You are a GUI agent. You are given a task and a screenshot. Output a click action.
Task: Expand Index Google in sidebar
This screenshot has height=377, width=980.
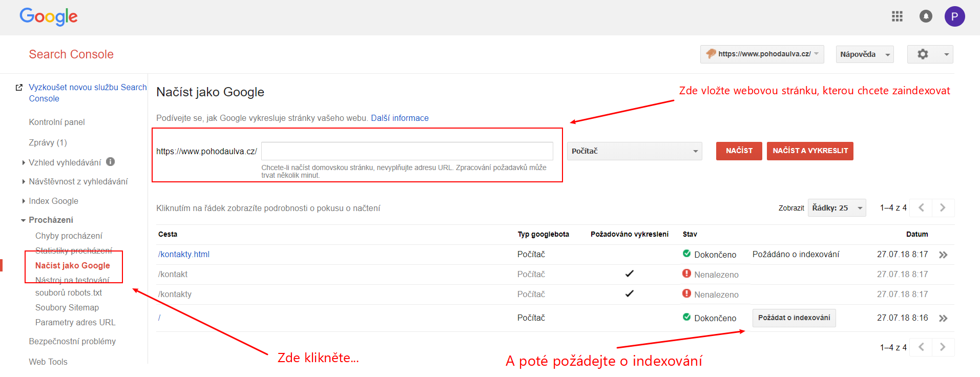[53, 201]
